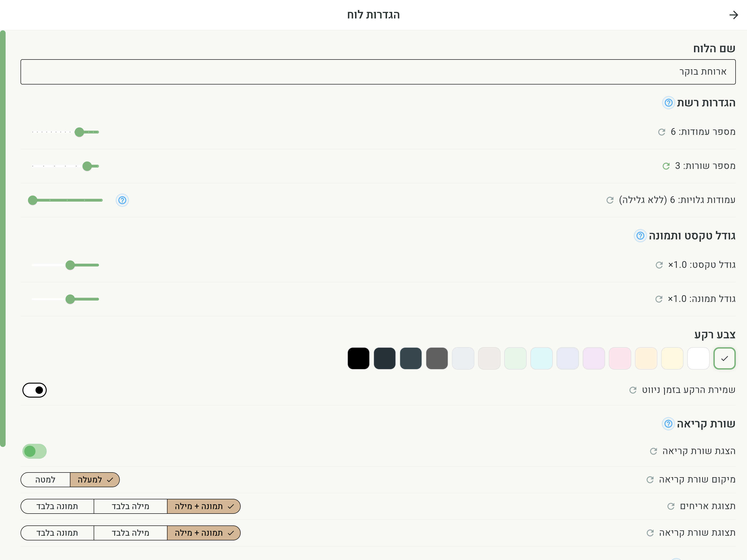Image resolution: width=747 pixels, height=560 pixels.
Task: Toggle the הצגת שורת קריאה switch
Action: 35,451
